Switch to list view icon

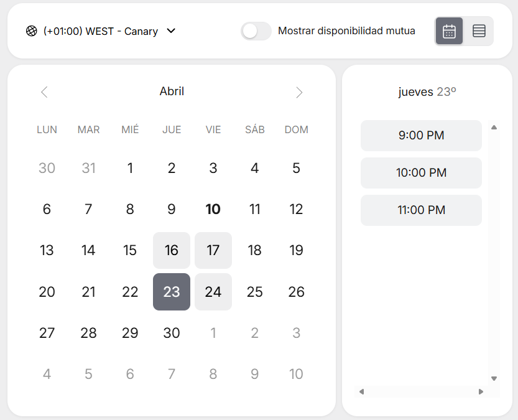(x=479, y=31)
